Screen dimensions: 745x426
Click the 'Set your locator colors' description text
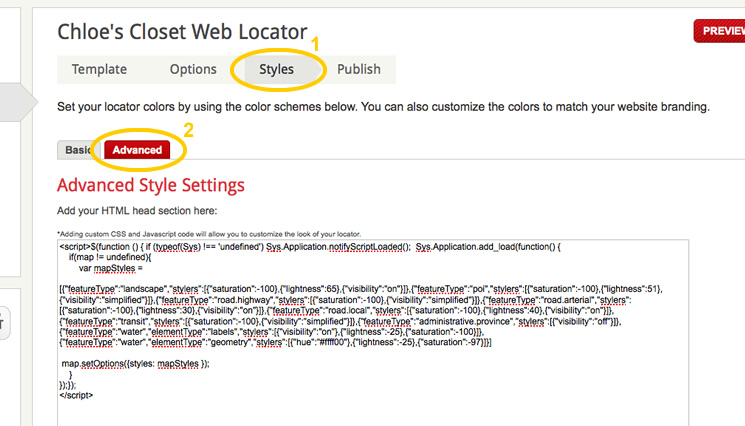point(383,107)
